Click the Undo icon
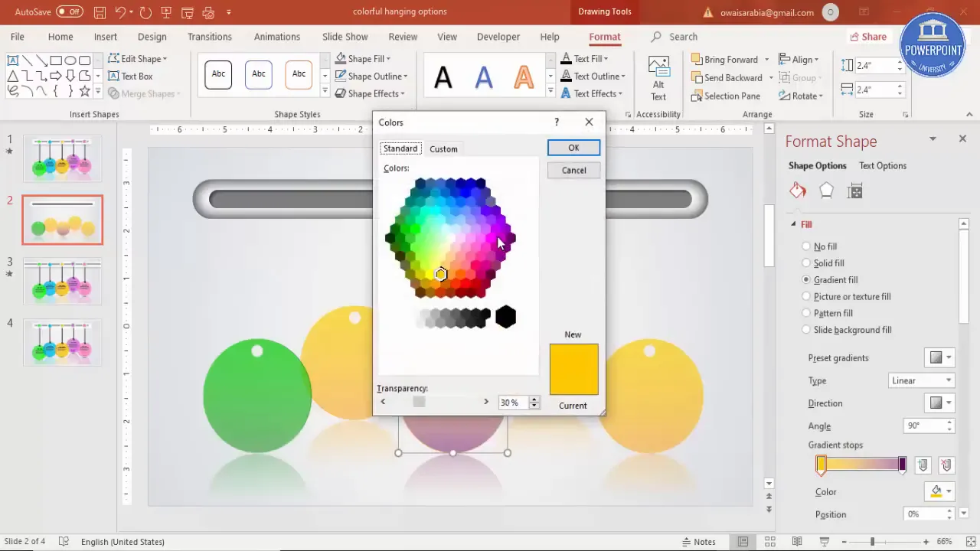 (120, 12)
